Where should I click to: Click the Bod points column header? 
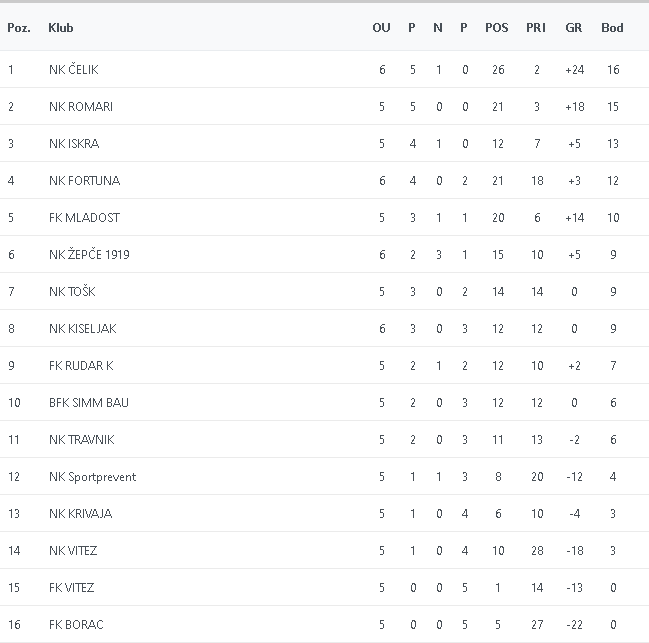tap(612, 28)
